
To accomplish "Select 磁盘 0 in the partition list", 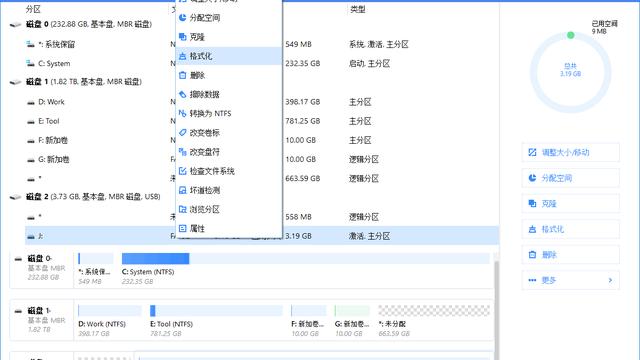I will [89, 24].
